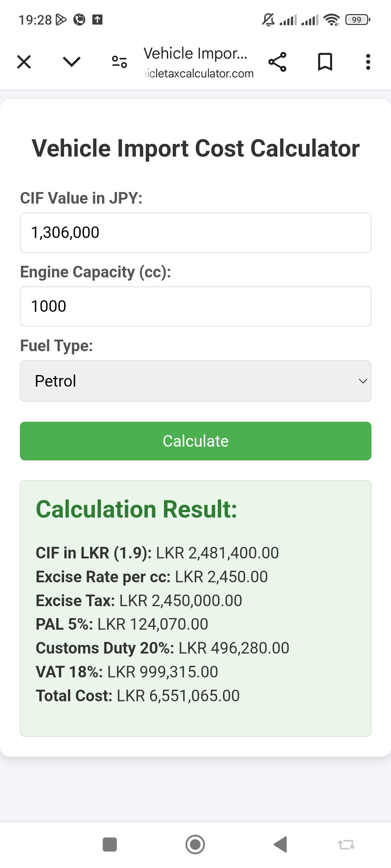The image size is (391, 868).
Task: Tap the muted notification bell icon
Action: pyautogui.click(x=268, y=20)
